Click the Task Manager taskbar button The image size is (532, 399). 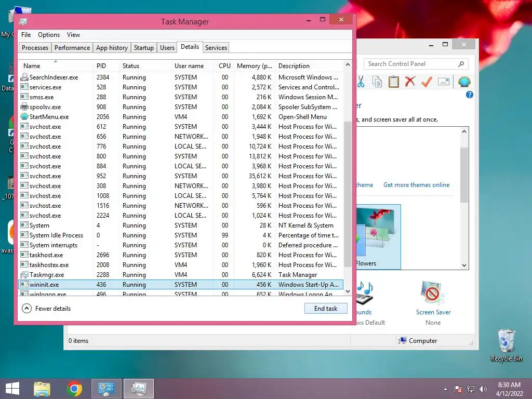coord(138,389)
